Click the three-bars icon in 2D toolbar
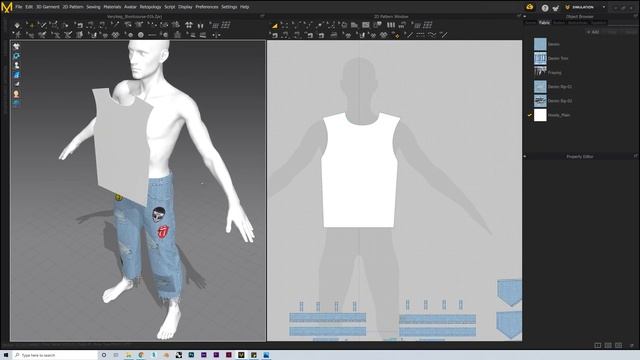The width and height of the screenshot is (640, 360). (x=391, y=25)
